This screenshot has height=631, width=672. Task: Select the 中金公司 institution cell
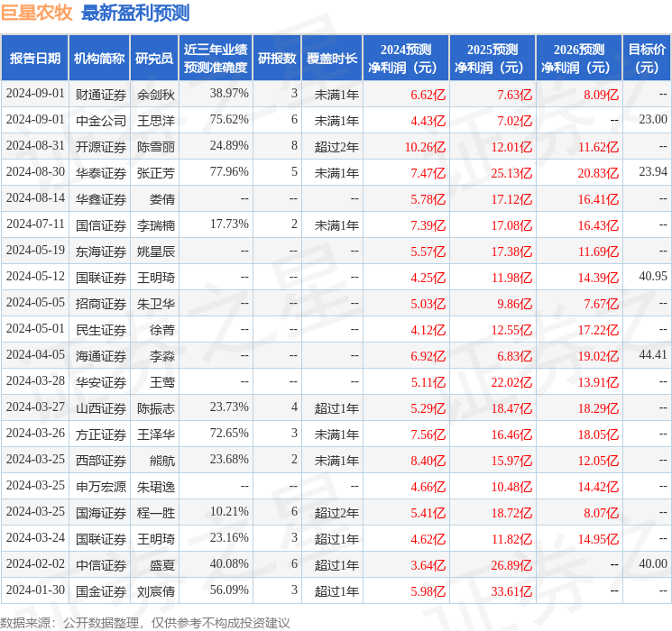(x=101, y=121)
